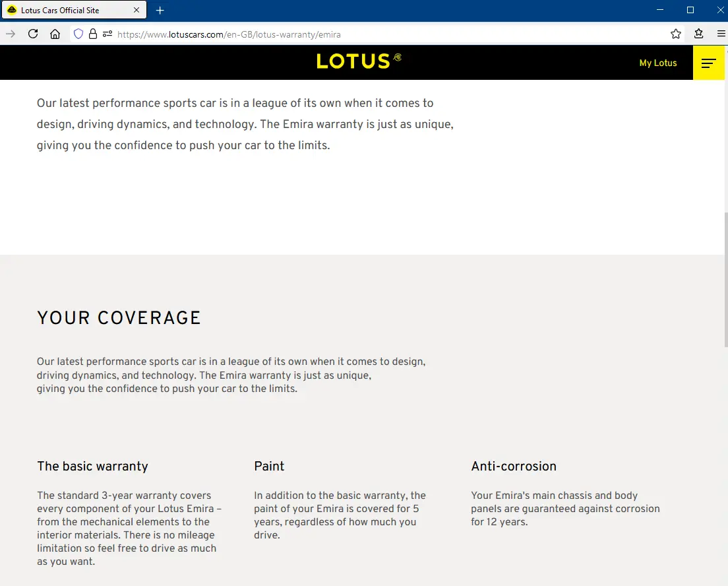Select the Lotus Cars Official Site tab
Viewport: 728px width, 586px height.
click(x=66, y=11)
